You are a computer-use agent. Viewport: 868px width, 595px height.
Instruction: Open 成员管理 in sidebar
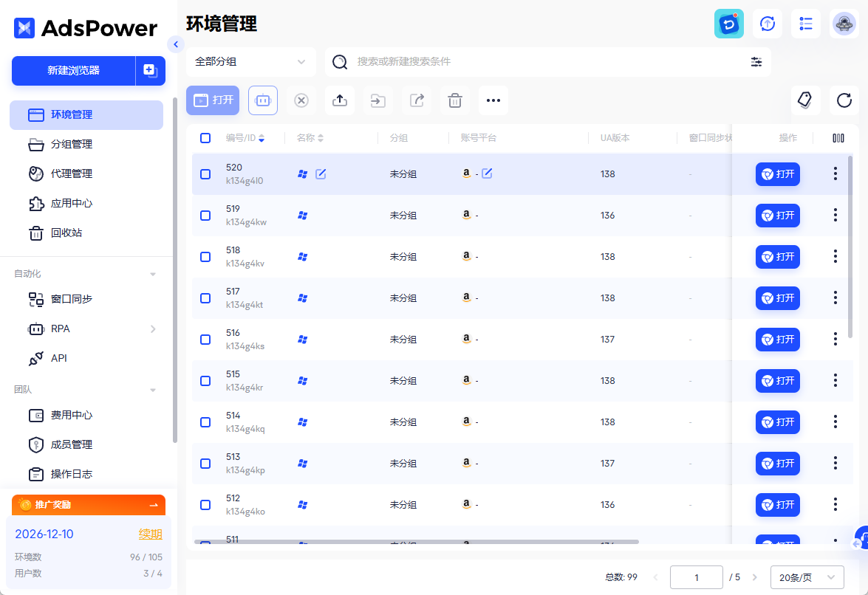(x=86, y=444)
